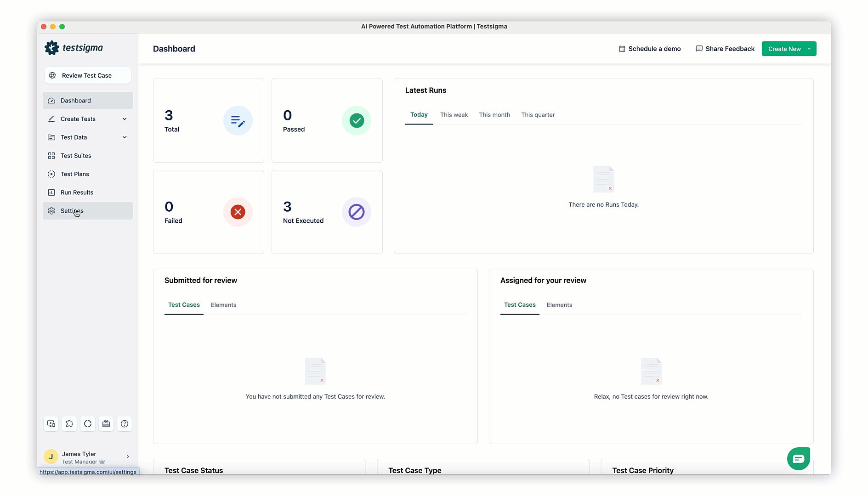The width and height of the screenshot is (868, 496).
Task: Open help via the question mark icon
Action: (x=125, y=423)
